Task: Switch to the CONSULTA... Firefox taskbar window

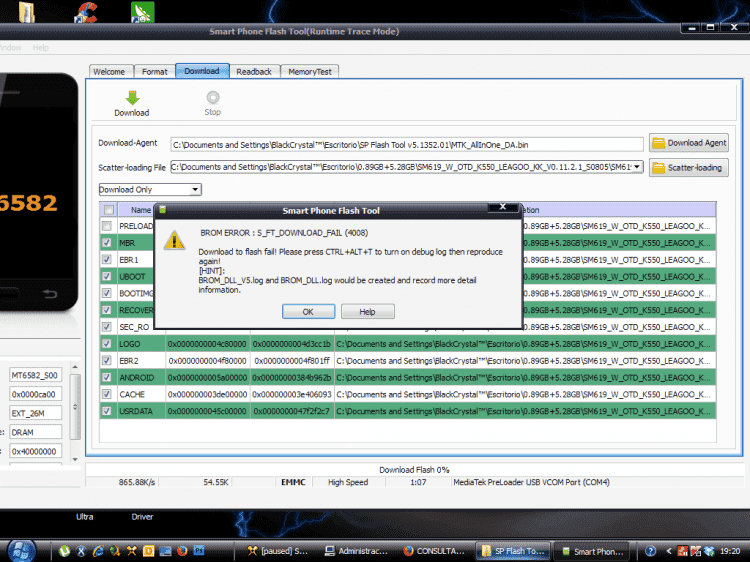Action: click(x=433, y=551)
